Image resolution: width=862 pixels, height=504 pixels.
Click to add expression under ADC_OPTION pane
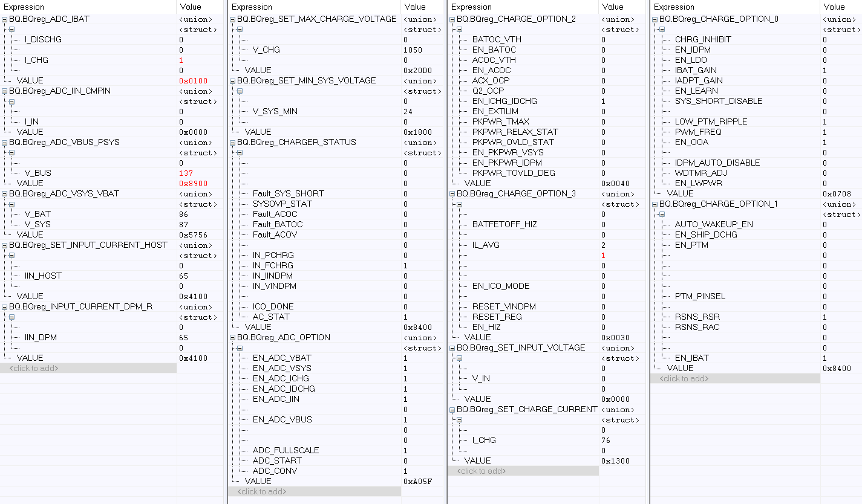click(315, 491)
